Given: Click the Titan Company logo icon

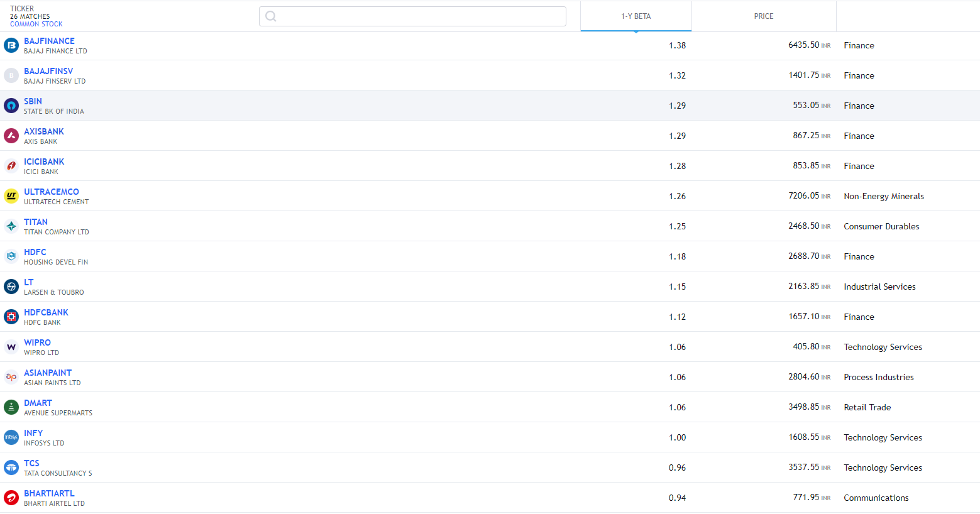Looking at the screenshot, I should [x=11, y=226].
